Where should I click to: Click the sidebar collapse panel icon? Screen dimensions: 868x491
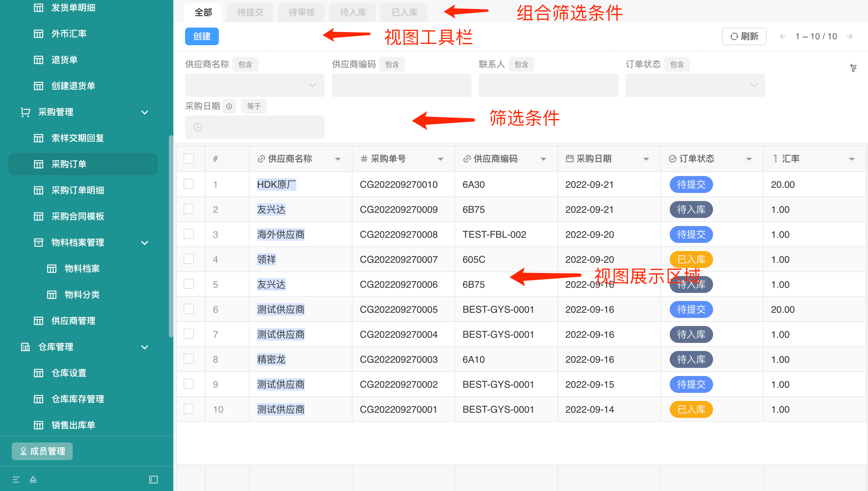point(153,480)
